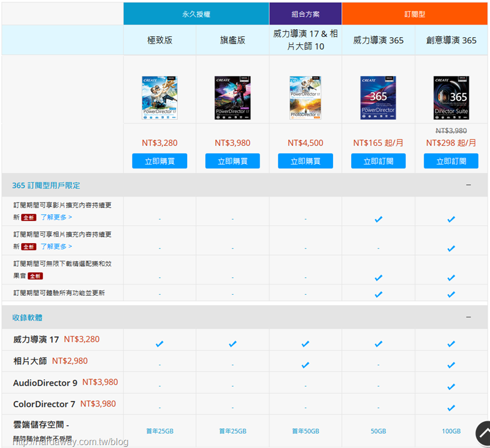Collapse the 365 訂閱型用戶限定 section
The width and height of the screenshot is (490, 448).
pos(468,185)
